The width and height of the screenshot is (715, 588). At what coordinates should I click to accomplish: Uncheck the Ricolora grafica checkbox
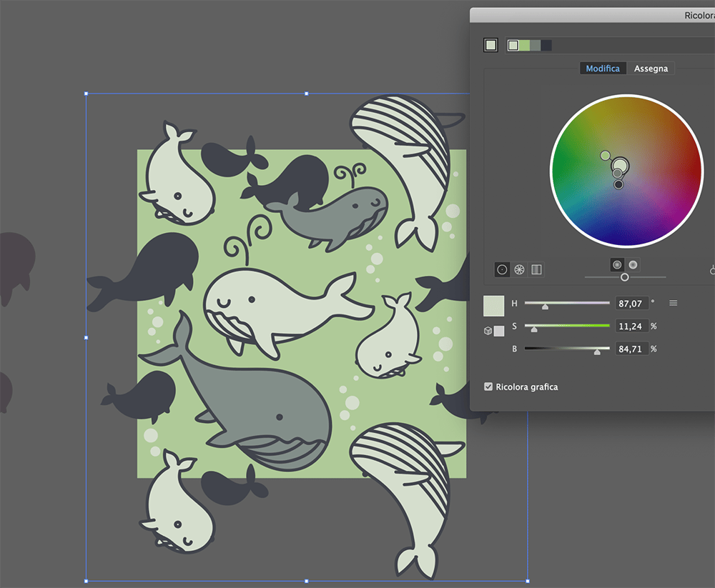(x=488, y=387)
